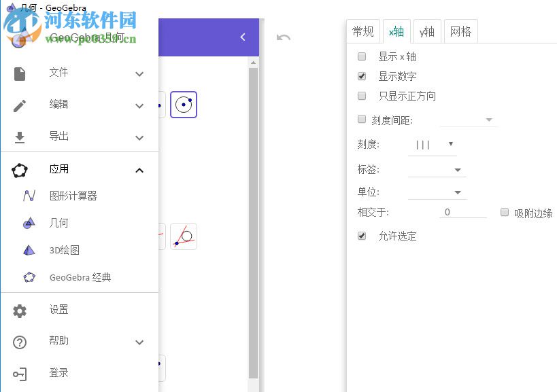The width and height of the screenshot is (557, 392).
Task: Open the 3D绘图 app
Action: tap(80, 250)
